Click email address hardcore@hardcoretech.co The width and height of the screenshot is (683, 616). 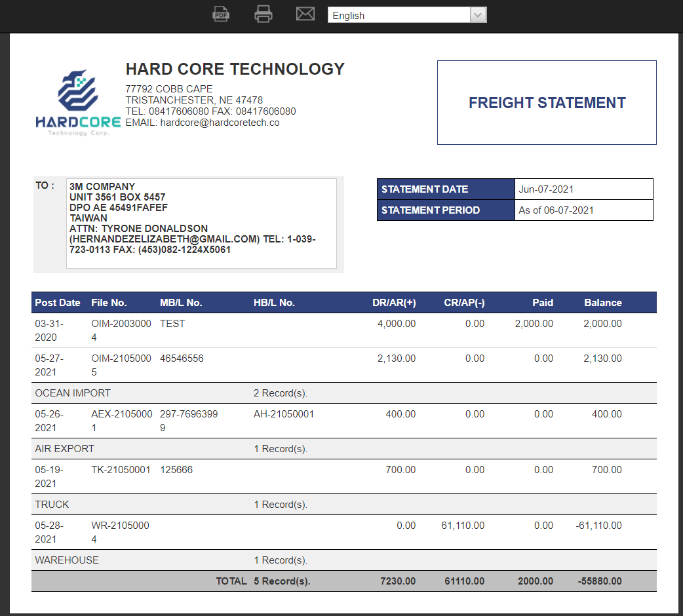tap(220, 123)
